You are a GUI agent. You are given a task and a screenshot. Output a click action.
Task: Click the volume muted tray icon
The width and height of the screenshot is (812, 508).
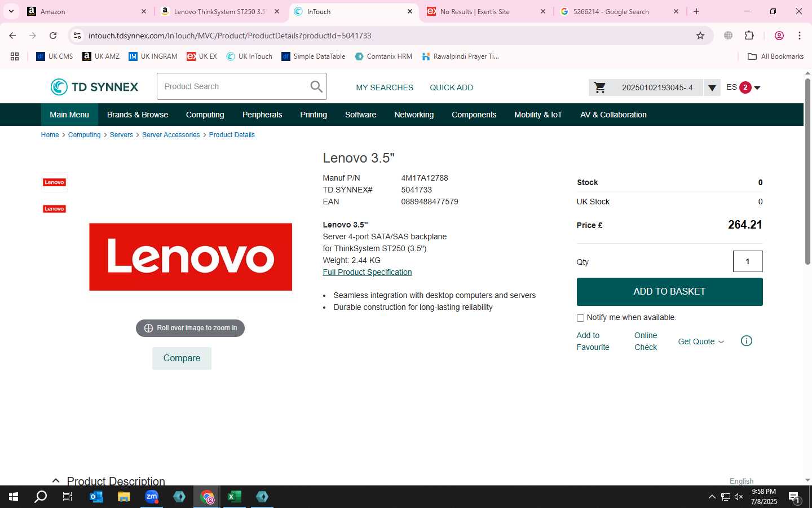739,497
